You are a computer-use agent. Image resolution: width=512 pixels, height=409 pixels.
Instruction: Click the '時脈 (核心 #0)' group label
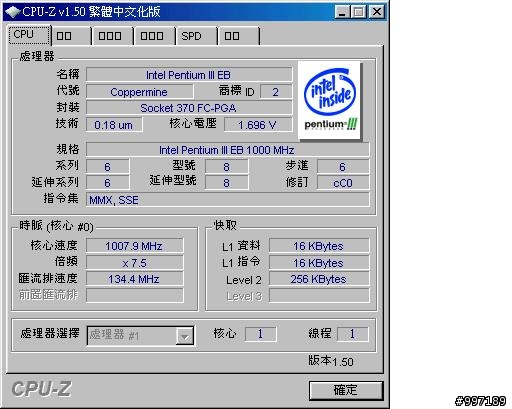(56, 226)
